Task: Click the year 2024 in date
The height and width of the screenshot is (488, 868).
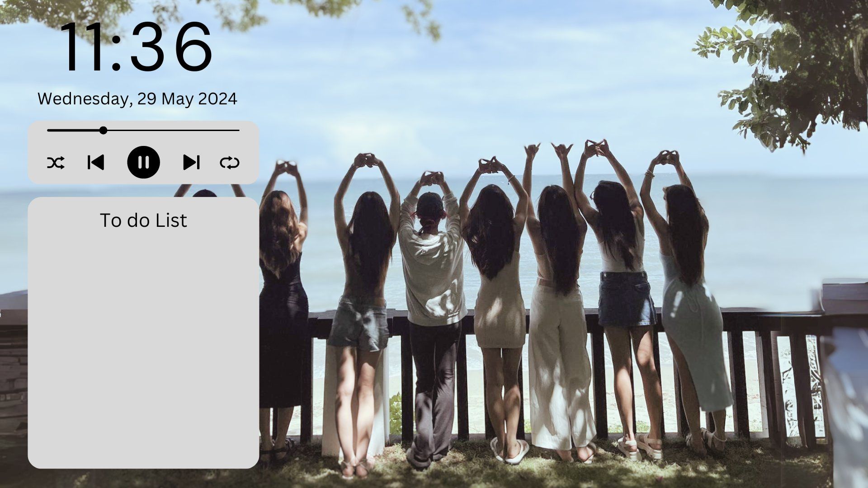Action: [217, 99]
